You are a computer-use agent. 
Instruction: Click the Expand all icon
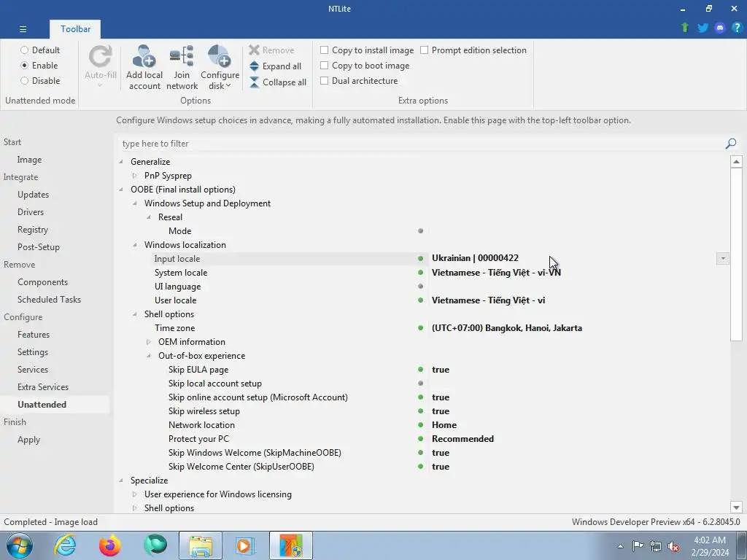click(254, 66)
